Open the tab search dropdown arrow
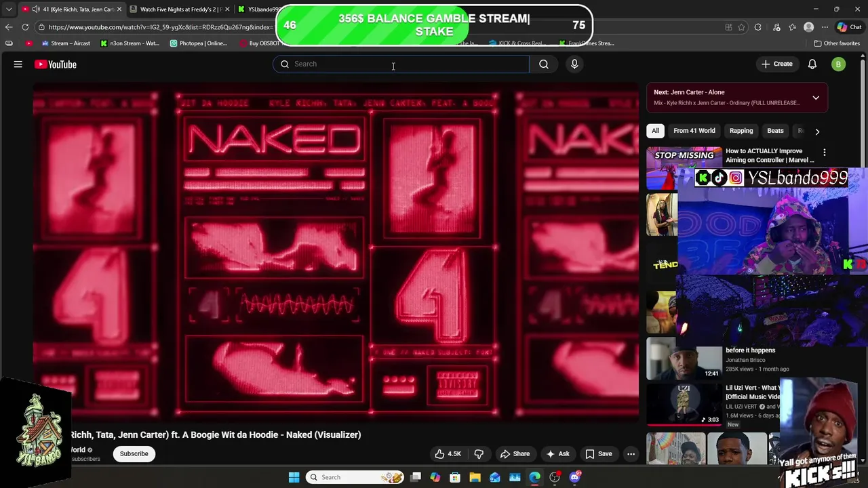Viewport: 868px width, 488px height. point(9,9)
